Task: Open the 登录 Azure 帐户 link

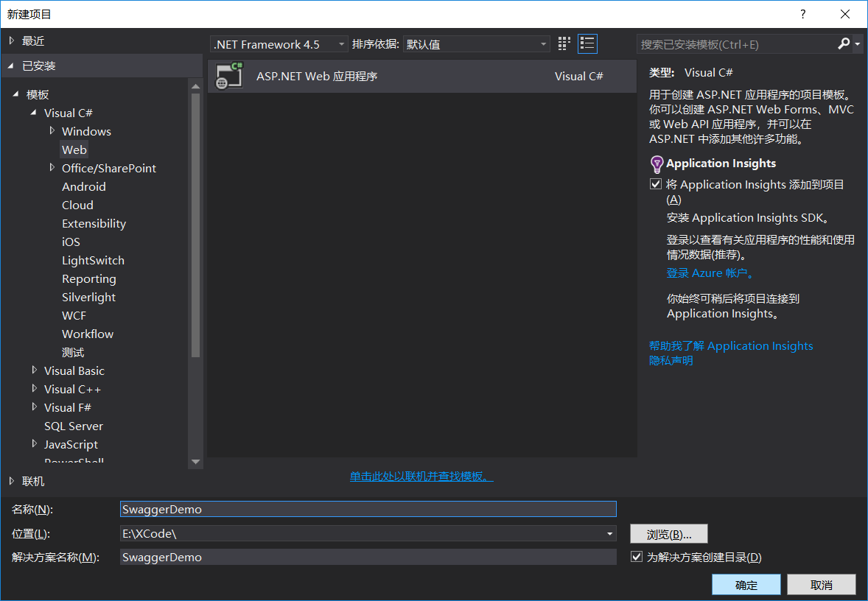Action: click(711, 273)
